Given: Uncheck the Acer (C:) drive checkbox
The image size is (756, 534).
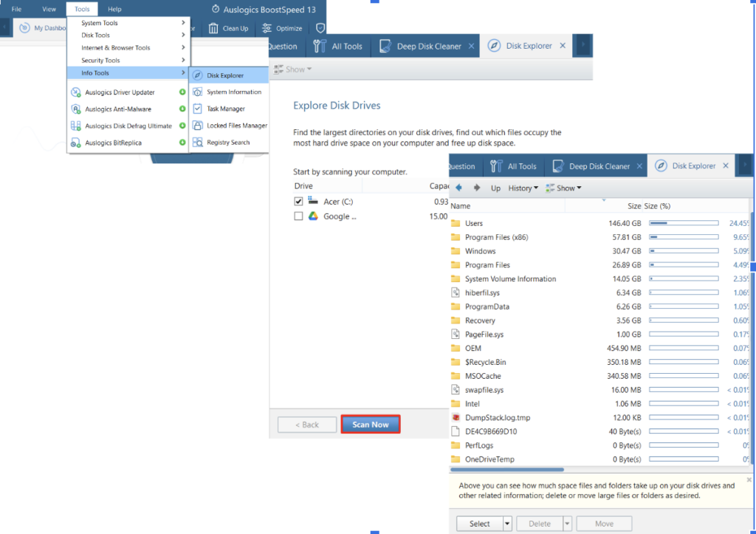Looking at the screenshot, I should pyautogui.click(x=298, y=201).
